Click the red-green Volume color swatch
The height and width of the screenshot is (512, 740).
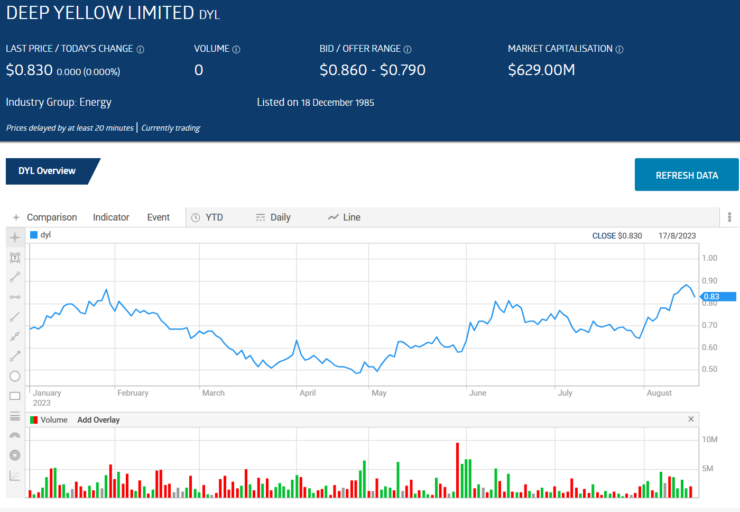pos(34,420)
